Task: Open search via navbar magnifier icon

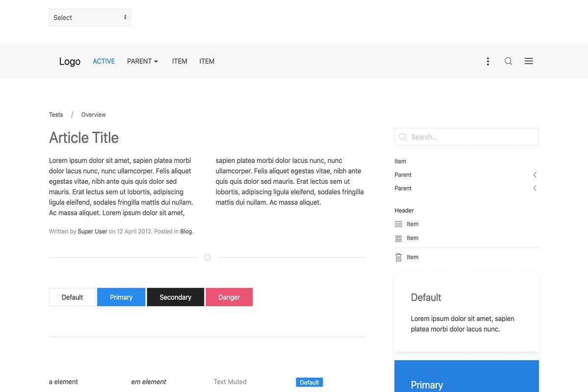Action: coord(508,61)
